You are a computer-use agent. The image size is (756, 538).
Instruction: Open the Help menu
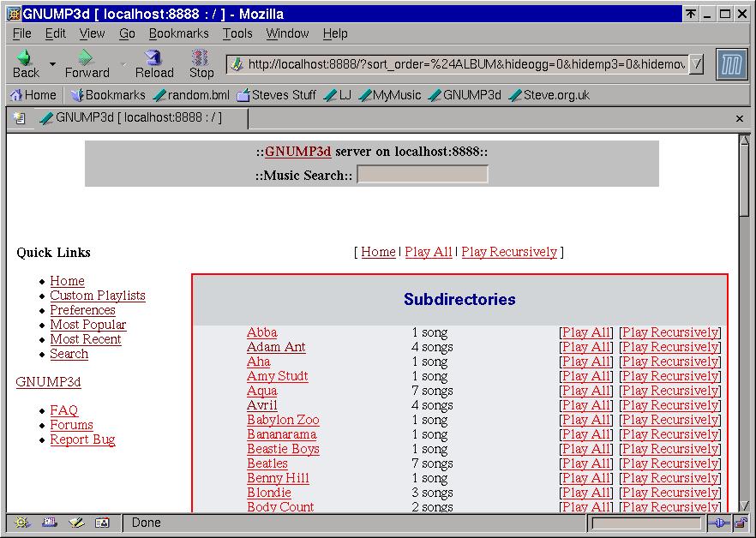335,33
